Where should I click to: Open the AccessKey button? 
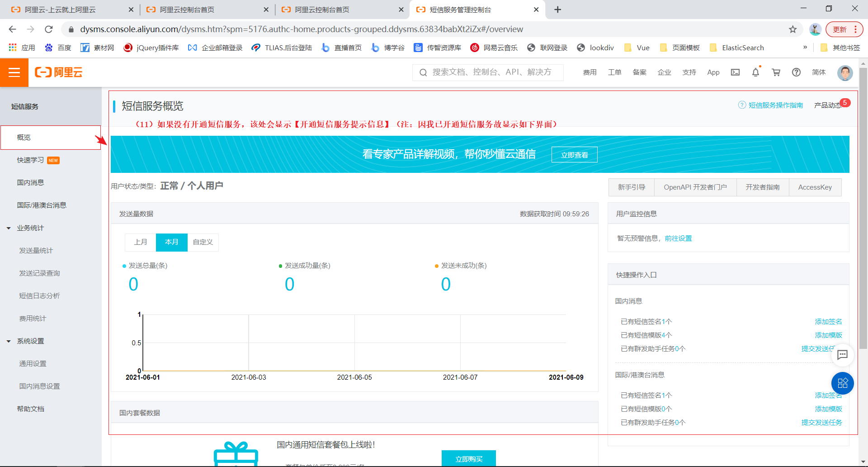(815, 187)
